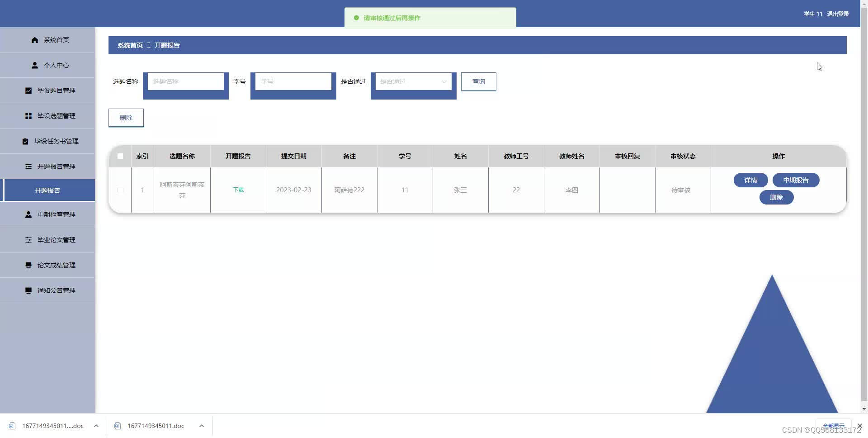Click the 选题名称 column header

pyautogui.click(x=182, y=156)
